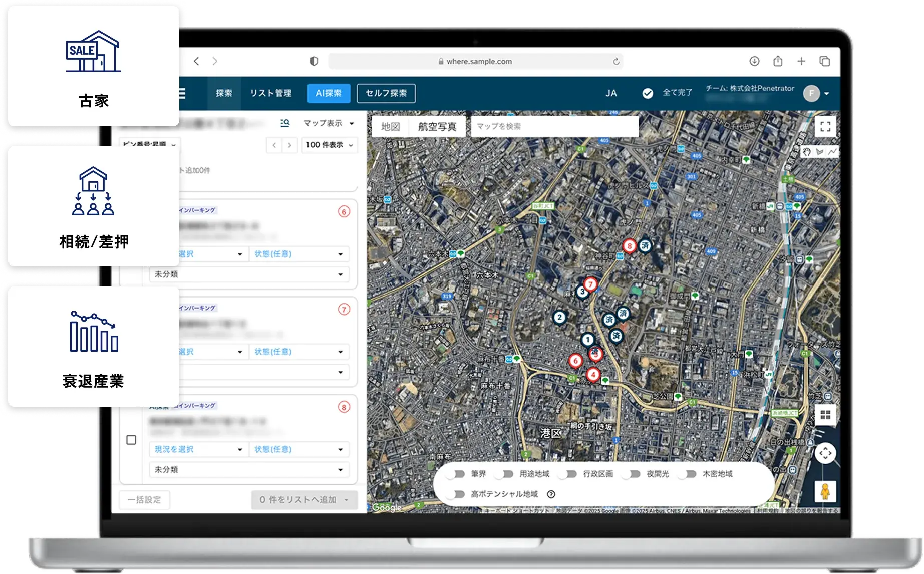Check the checkbox for listing 8
924x574 pixels.
coord(131,440)
